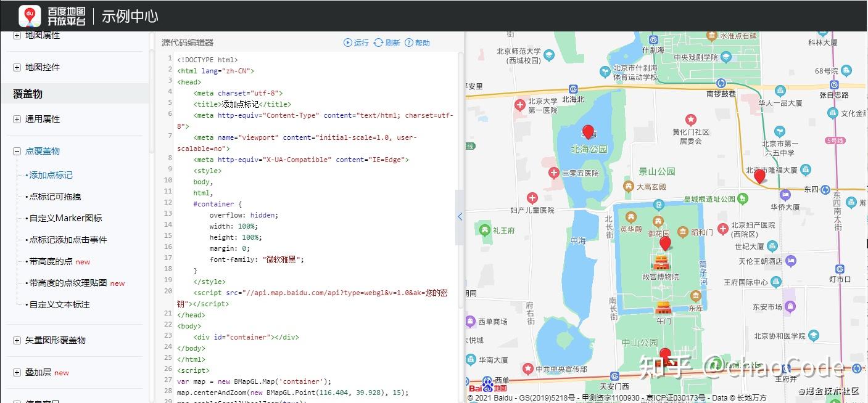
Task: Click the 北京协和医学院 school icon
Action: (814, 336)
